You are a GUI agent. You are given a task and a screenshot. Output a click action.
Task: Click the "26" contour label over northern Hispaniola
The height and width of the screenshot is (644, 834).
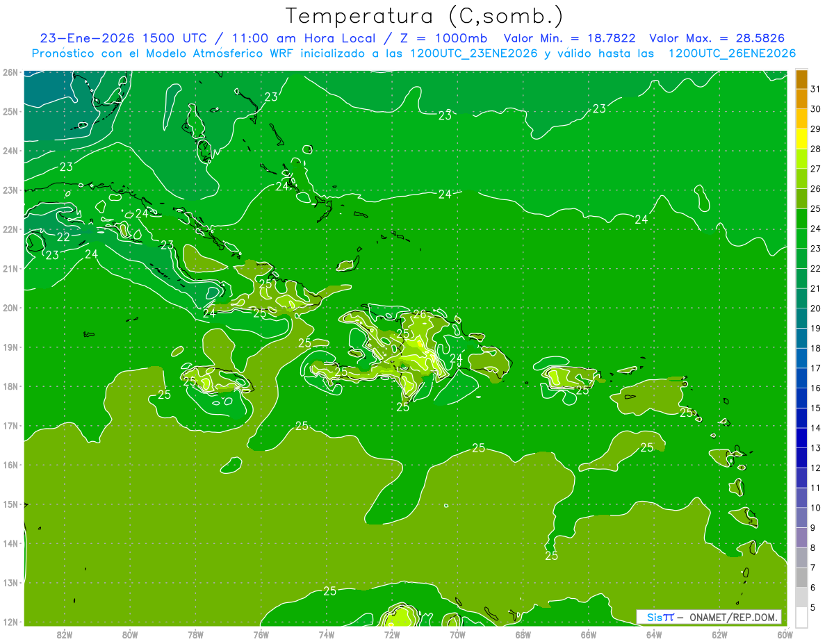tap(419, 315)
